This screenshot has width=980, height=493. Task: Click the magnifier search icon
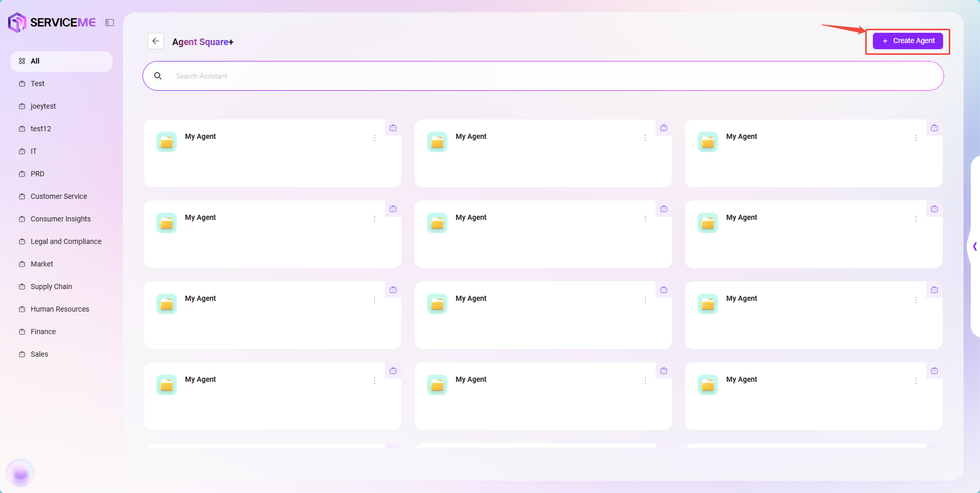158,76
